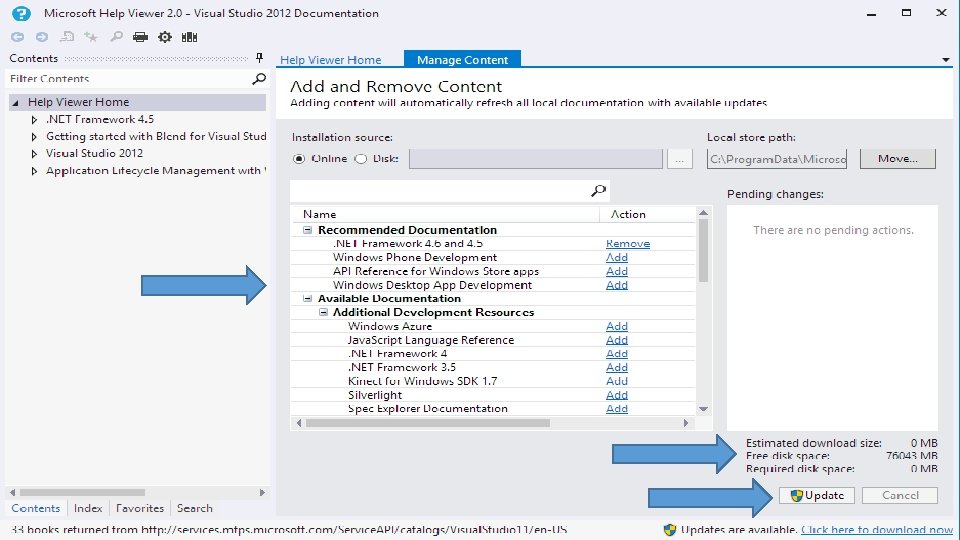Screen dimensions: 960x540
Task: Click the Local store path field
Action: click(x=777, y=159)
